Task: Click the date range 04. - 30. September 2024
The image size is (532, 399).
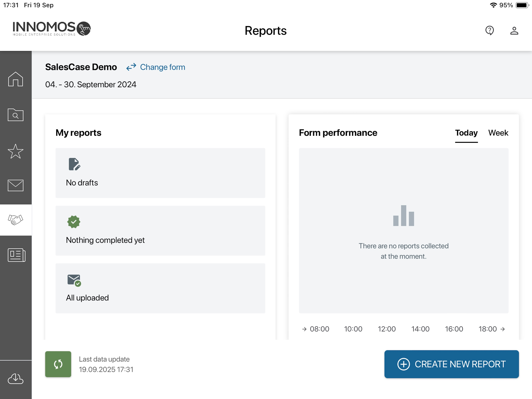Action: pos(91,85)
